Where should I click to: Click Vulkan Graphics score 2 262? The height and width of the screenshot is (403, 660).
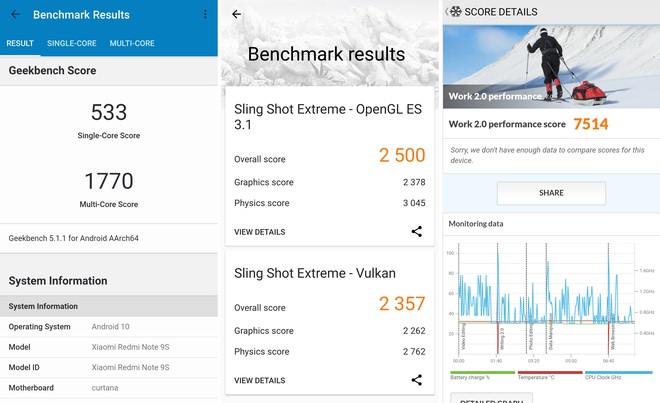coord(330,331)
